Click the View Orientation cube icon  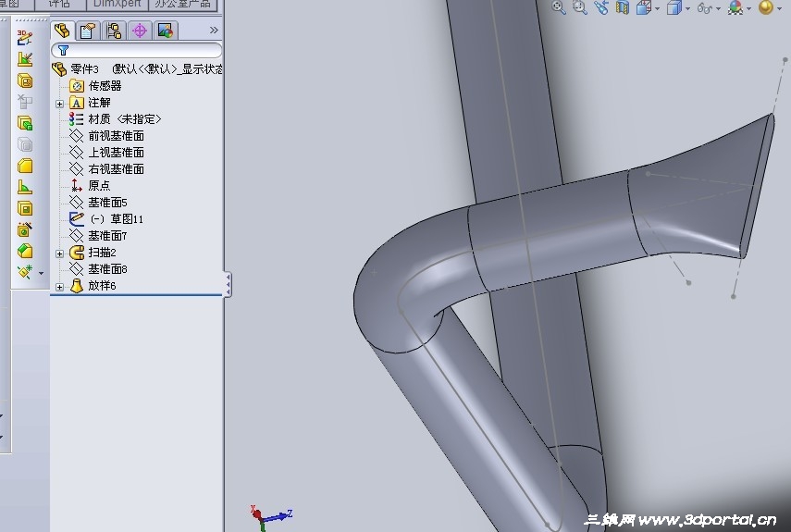(x=644, y=7)
